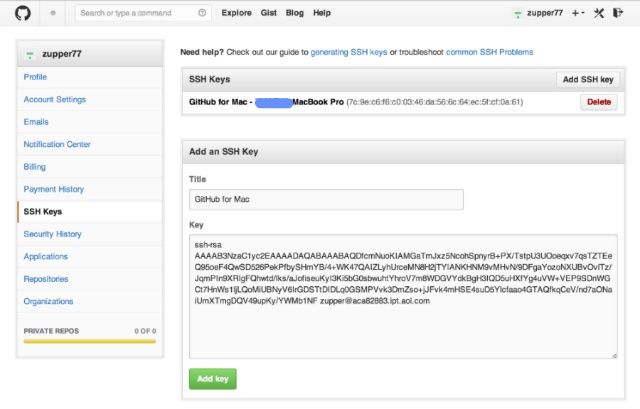Open the GitHub Octocat logo home
Image resolution: width=640 pixels, height=409 pixels.
tap(23, 13)
